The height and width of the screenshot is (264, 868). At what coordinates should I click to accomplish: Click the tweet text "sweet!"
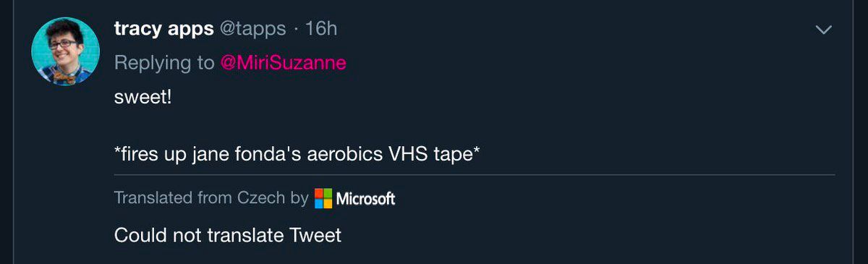click(x=142, y=97)
